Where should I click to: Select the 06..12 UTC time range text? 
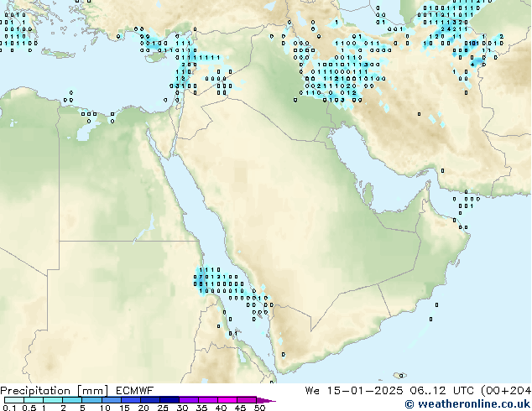(x=442, y=391)
